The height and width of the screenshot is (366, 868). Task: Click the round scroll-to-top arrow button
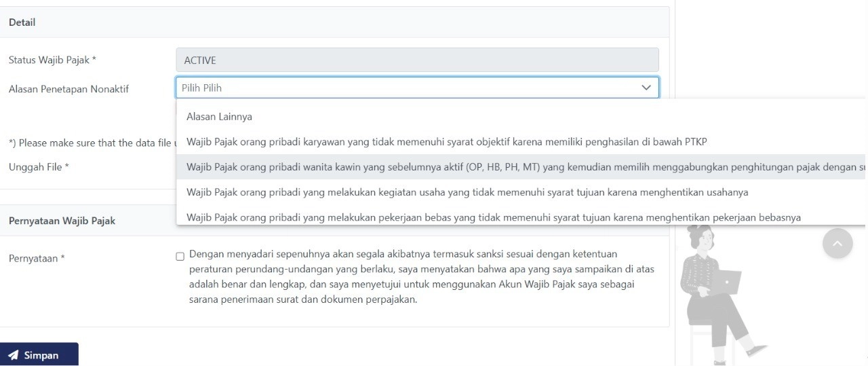point(837,243)
